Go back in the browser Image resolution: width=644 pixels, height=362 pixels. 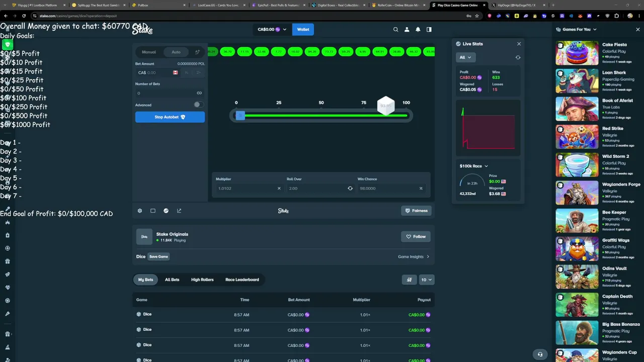pos(6,16)
